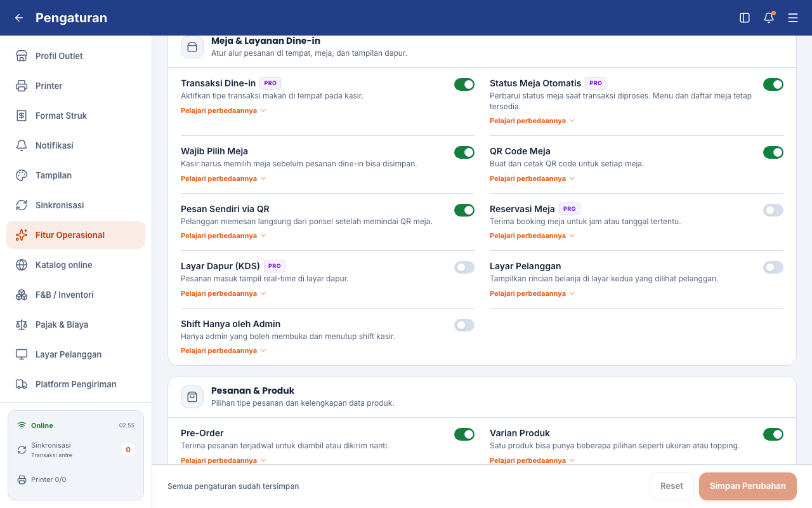
Task: Click the F&B / Inventori boxes icon
Action: [x=22, y=295]
